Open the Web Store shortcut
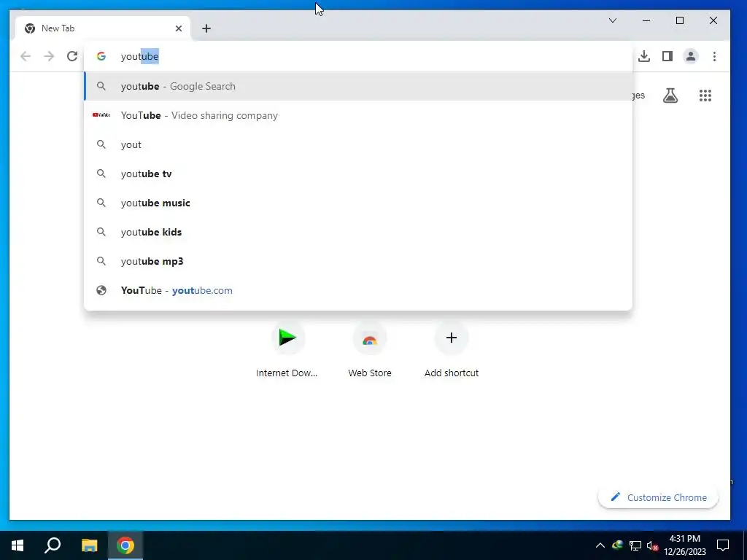 (x=370, y=350)
